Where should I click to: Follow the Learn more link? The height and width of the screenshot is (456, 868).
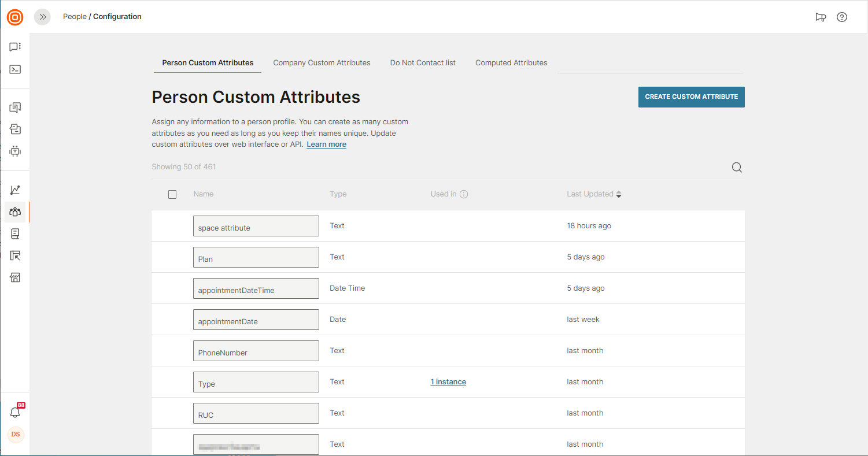coord(326,144)
